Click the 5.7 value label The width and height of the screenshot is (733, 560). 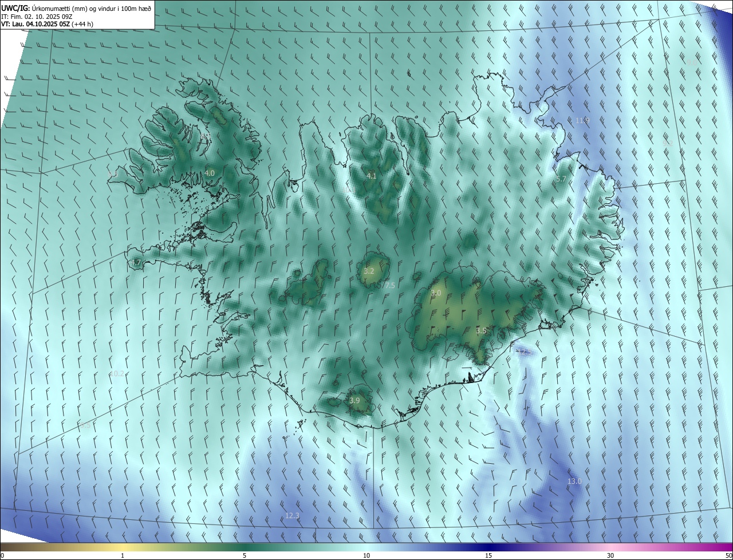point(561,179)
